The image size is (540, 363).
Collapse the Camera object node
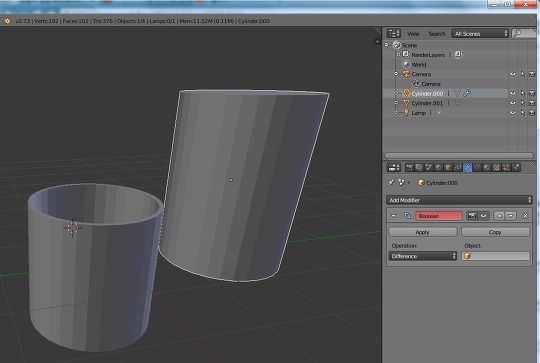click(396, 74)
